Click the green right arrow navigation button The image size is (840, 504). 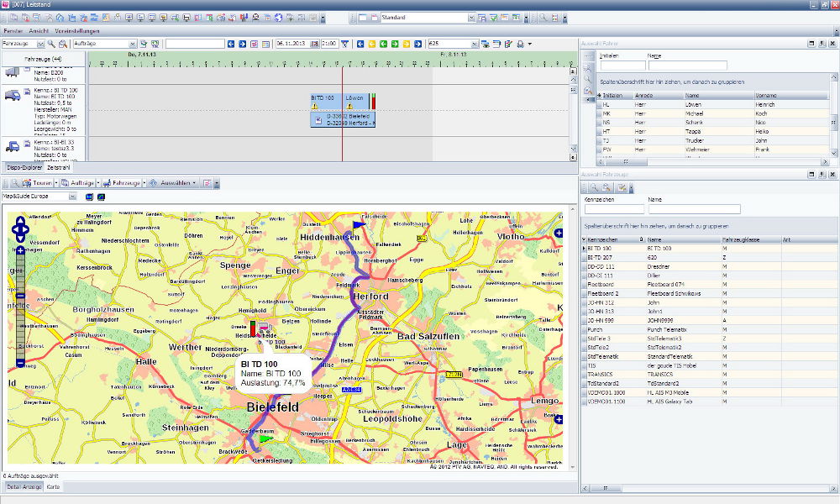coord(395,44)
